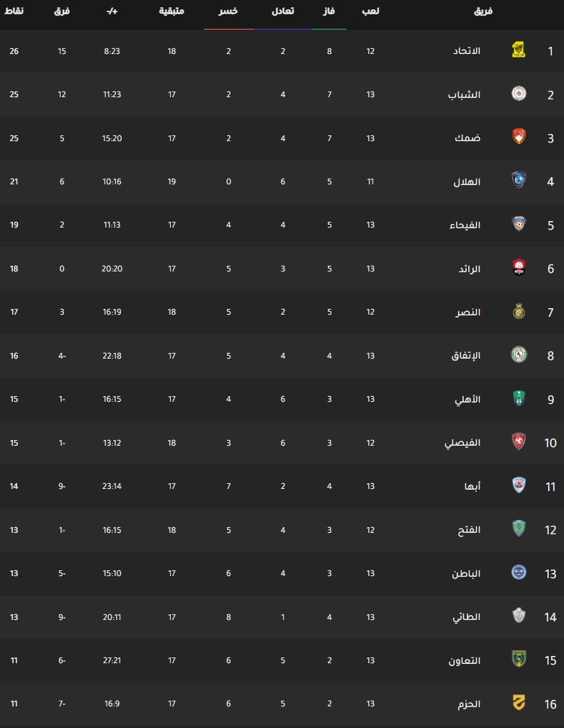Click the فريق team column header
The image size is (564, 728).
pyautogui.click(x=483, y=11)
